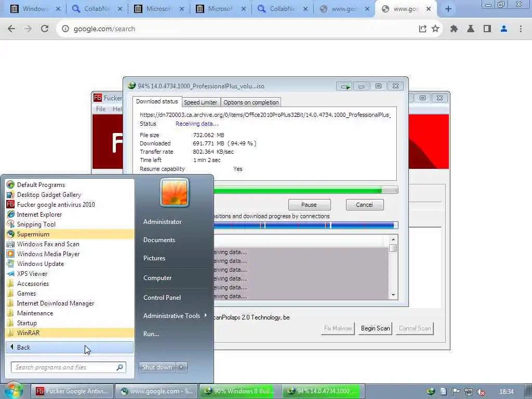Click the Windows Start orb

[x=14, y=391]
